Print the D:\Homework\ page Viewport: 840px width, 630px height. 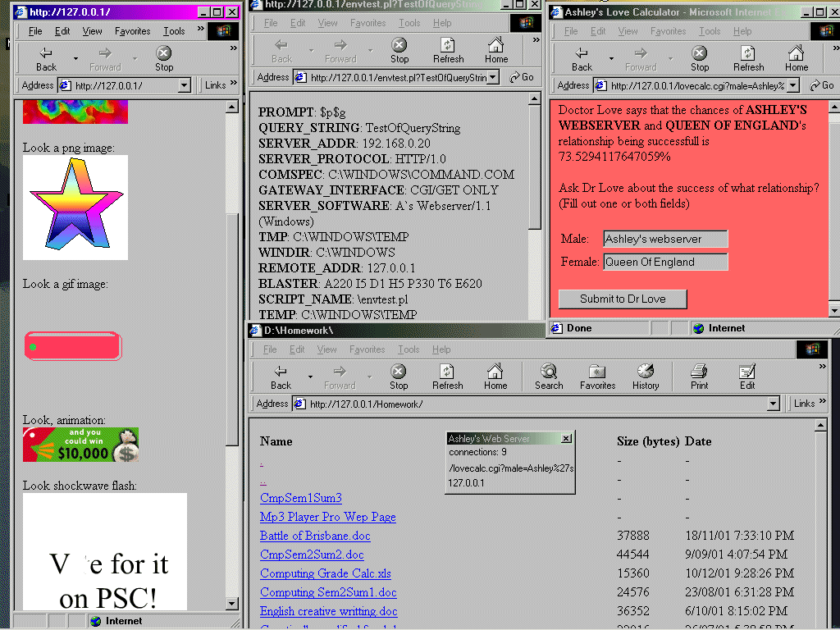699,377
